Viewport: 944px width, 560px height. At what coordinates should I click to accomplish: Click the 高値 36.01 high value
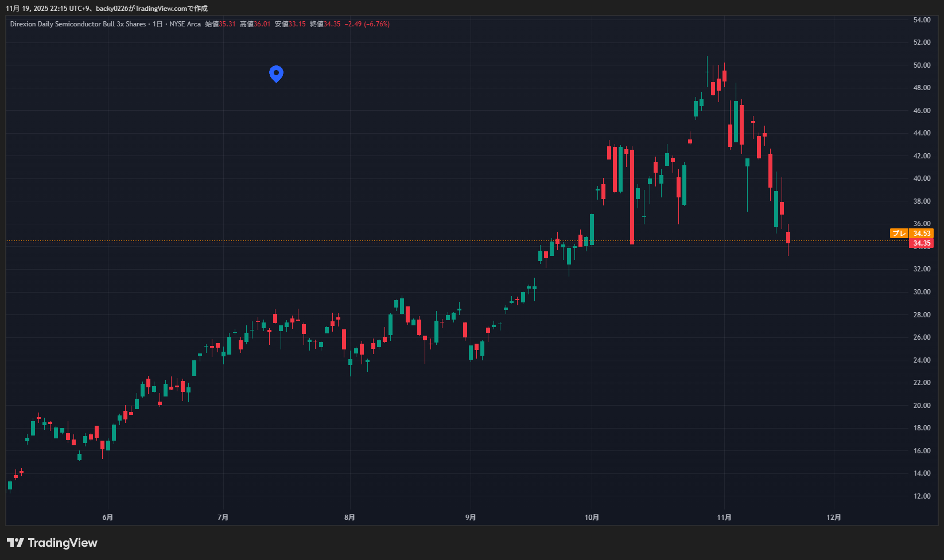[x=255, y=24]
